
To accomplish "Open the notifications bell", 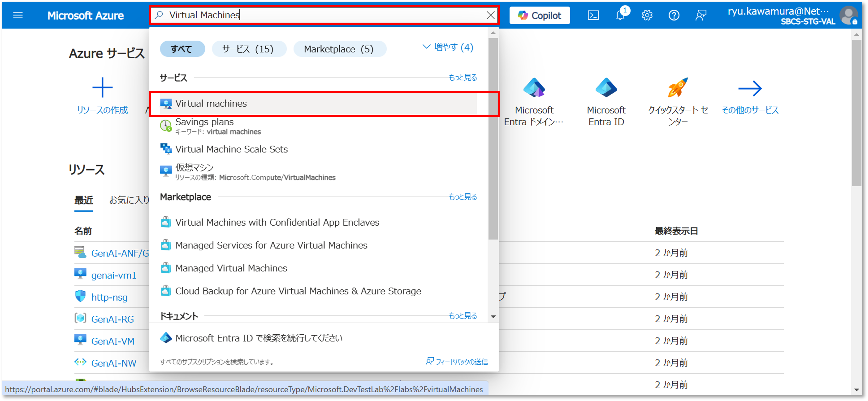I will (620, 15).
